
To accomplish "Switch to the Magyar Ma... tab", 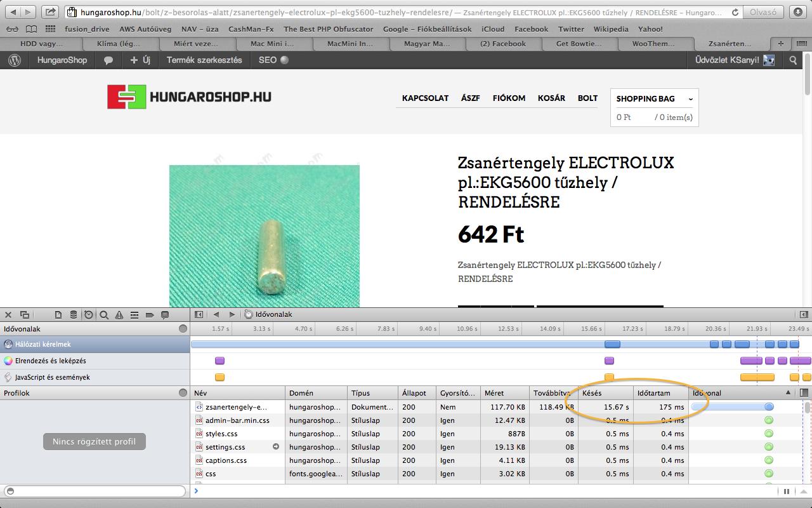I will [428, 43].
